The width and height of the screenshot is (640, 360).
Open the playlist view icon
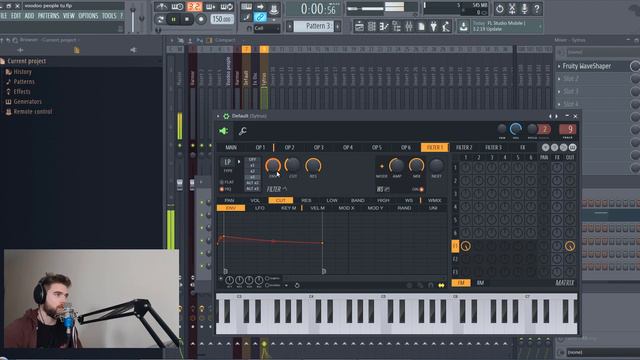pos(359,27)
